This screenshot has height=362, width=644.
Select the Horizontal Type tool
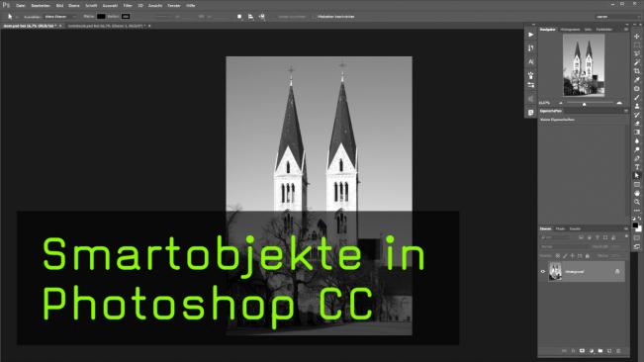(637, 167)
